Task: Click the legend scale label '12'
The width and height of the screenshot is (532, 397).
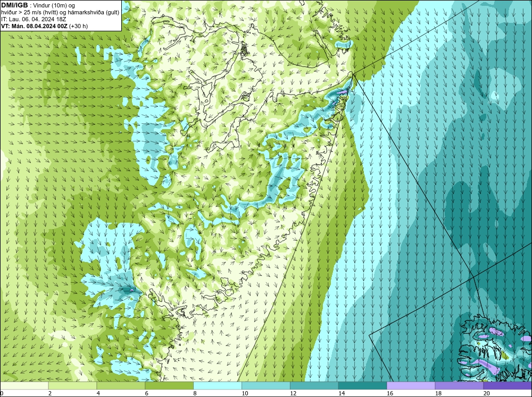Action: [x=293, y=393]
